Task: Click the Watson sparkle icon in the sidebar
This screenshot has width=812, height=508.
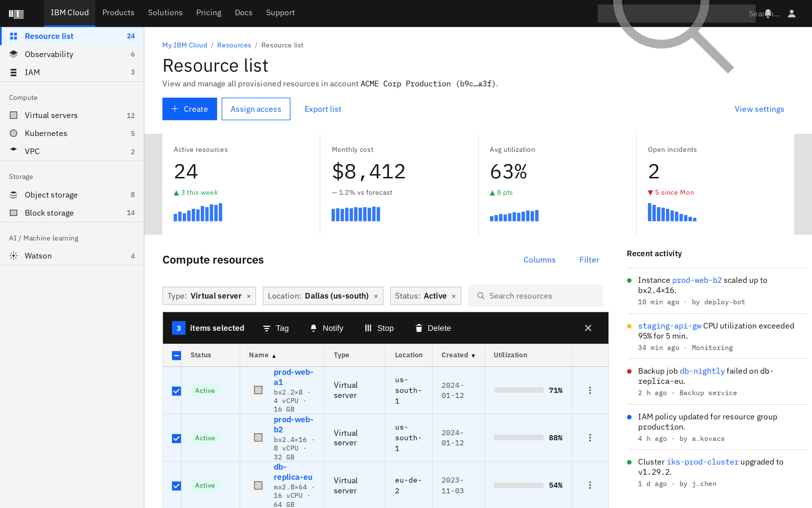Action: [x=14, y=256]
